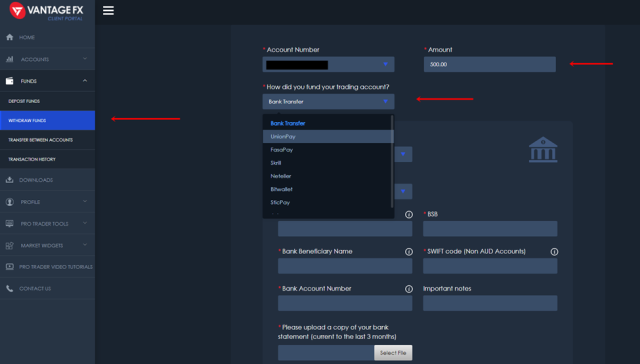The width and height of the screenshot is (640, 364).
Task: Expand Market Widgets chevron
Action: tap(85, 245)
